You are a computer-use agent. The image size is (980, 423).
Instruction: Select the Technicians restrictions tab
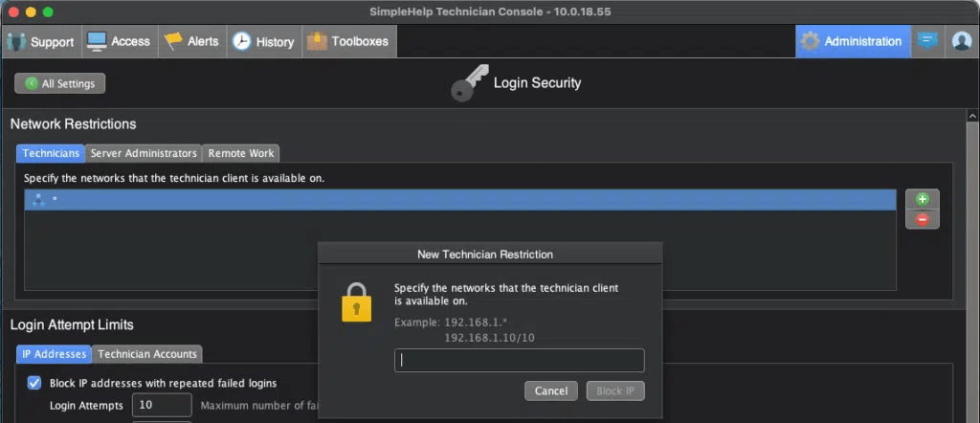pos(51,153)
